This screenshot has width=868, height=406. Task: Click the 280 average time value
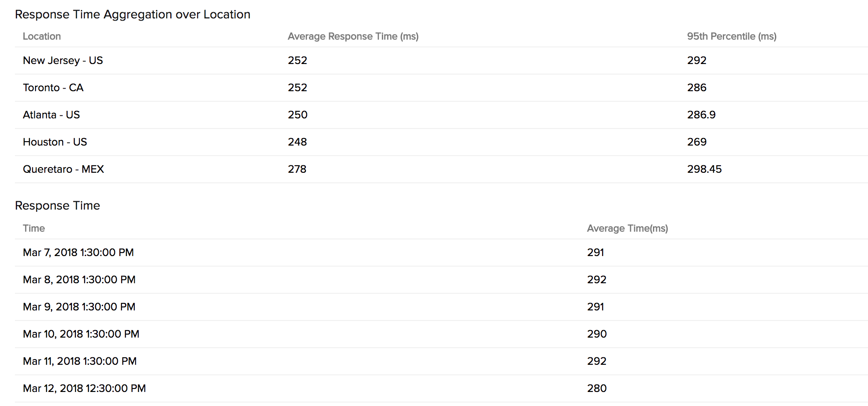597,388
